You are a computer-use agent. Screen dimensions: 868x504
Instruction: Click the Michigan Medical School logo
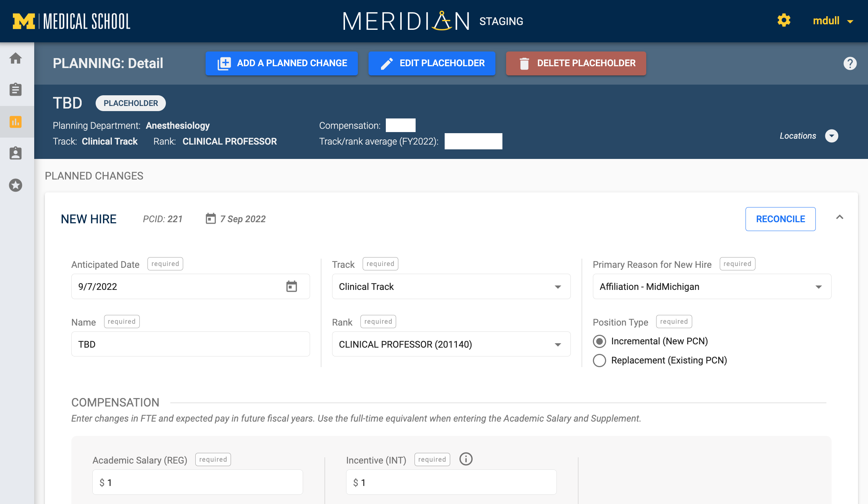tap(72, 21)
